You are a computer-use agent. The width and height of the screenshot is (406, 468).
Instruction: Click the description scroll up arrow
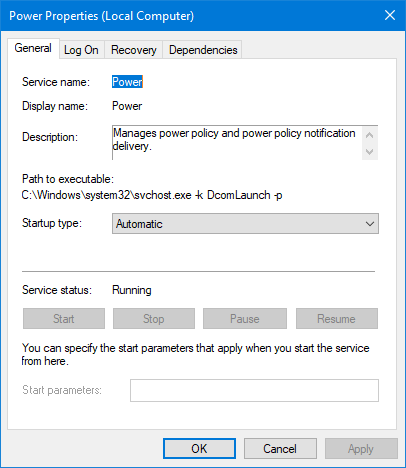369,135
